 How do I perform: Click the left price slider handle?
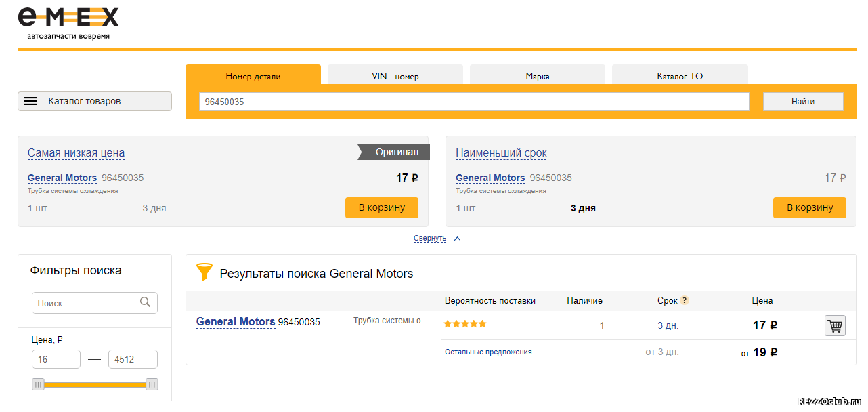pyautogui.click(x=39, y=384)
